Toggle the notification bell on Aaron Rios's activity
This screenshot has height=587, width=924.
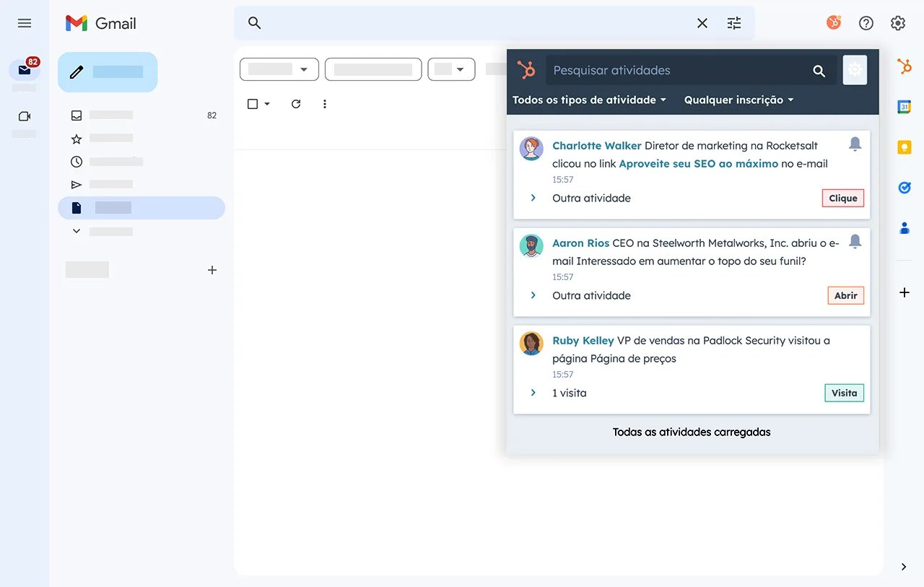click(855, 241)
